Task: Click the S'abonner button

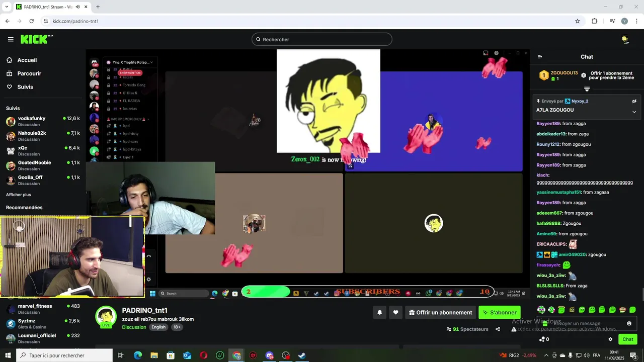Action: click(500, 312)
